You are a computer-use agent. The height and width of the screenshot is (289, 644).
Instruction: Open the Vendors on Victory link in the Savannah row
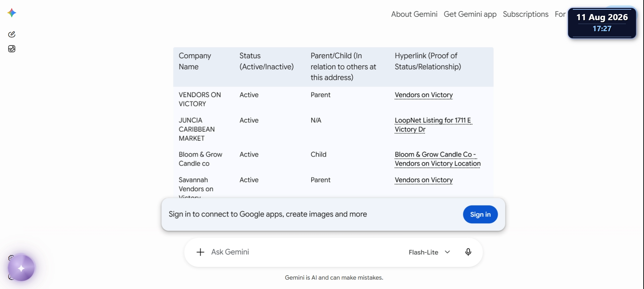(424, 180)
